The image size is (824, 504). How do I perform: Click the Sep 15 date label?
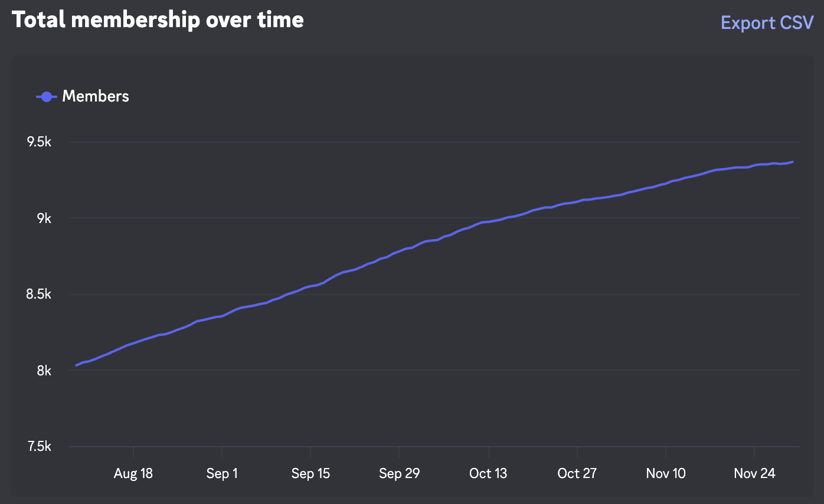(x=310, y=473)
